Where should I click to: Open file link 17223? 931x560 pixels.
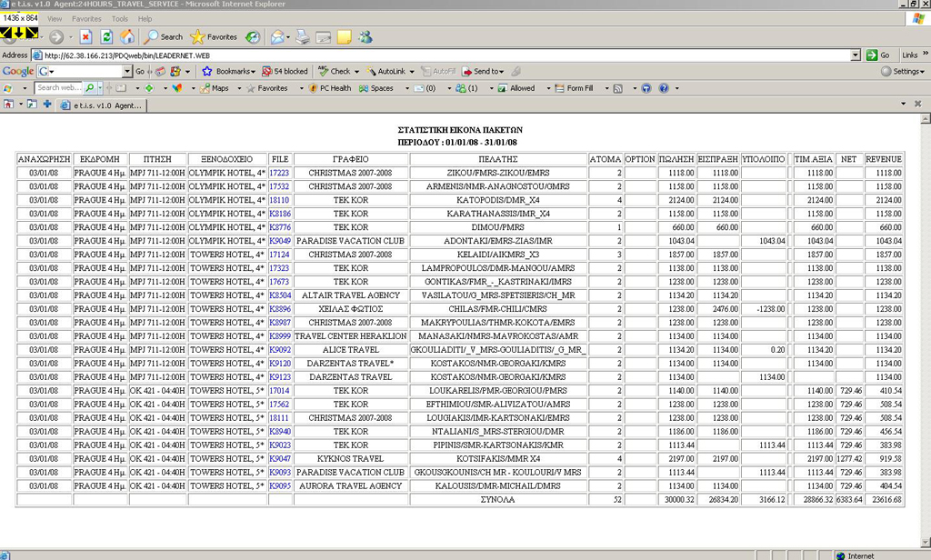coord(279,173)
